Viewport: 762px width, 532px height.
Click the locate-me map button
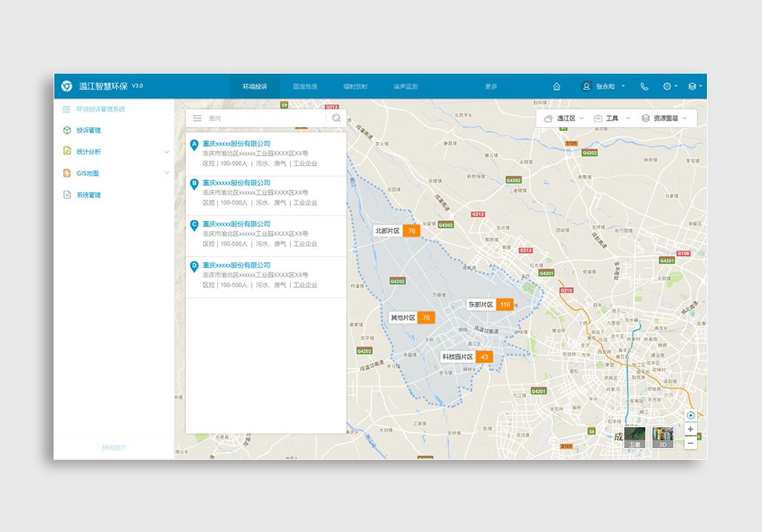pyautogui.click(x=691, y=415)
